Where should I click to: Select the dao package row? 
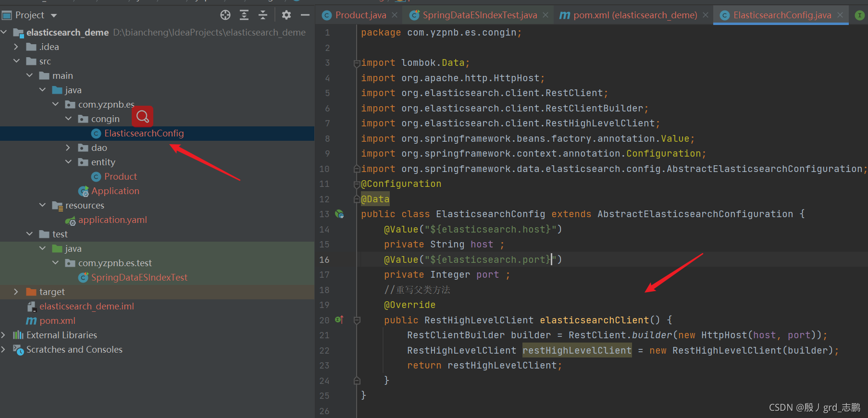point(157,148)
